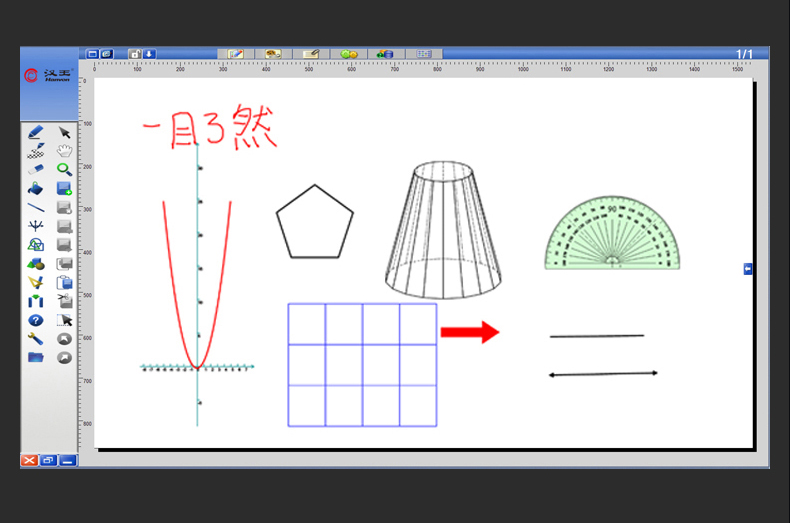Image resolution: width=790 pixels, height=523 pixels.
Task: Click the add new page icon
Action: pos(65,188)
